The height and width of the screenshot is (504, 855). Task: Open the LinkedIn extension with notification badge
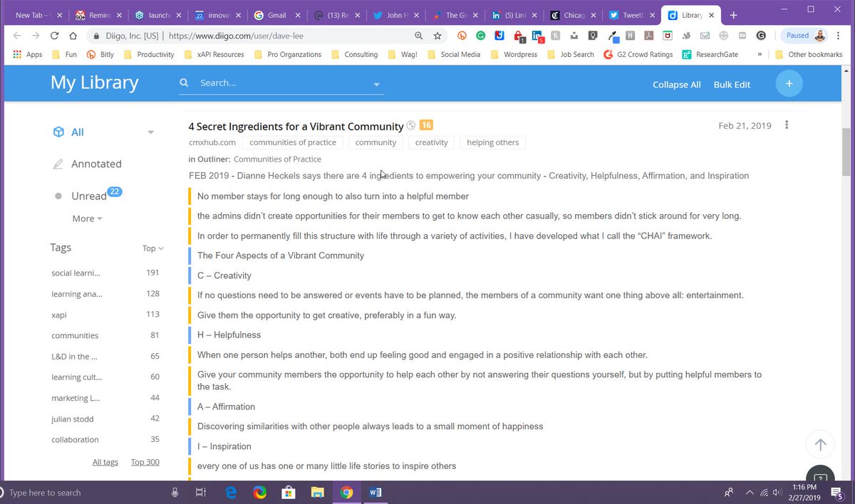pyautogui.click(x=537, y=35)
